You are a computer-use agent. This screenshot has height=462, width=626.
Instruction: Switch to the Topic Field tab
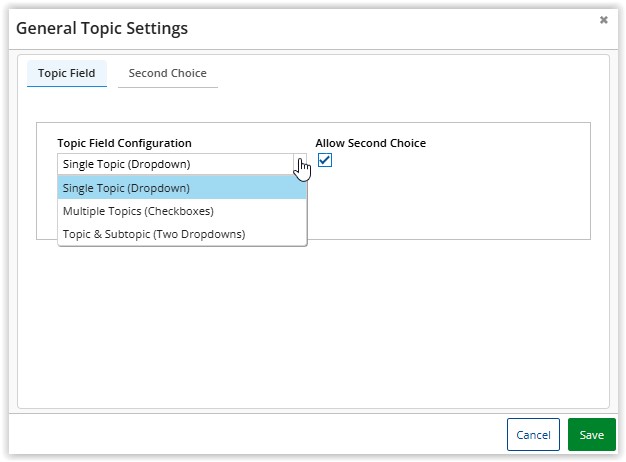[66, 74]
